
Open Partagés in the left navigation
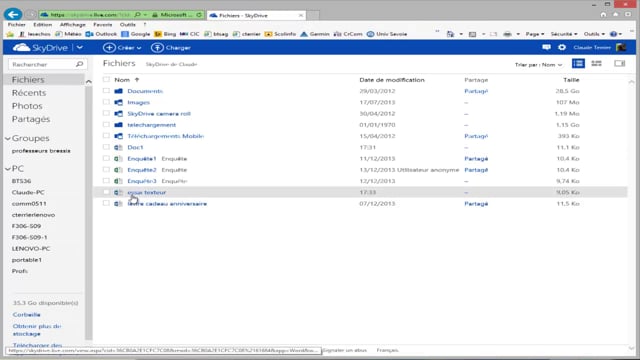click(x=31, y=119)
